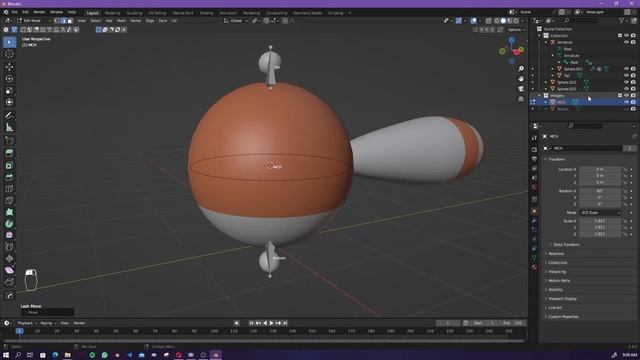The height and width of the screenshot is (360, 640).
Task: Select the Shrink/Fatten tool
Action: 9,258
